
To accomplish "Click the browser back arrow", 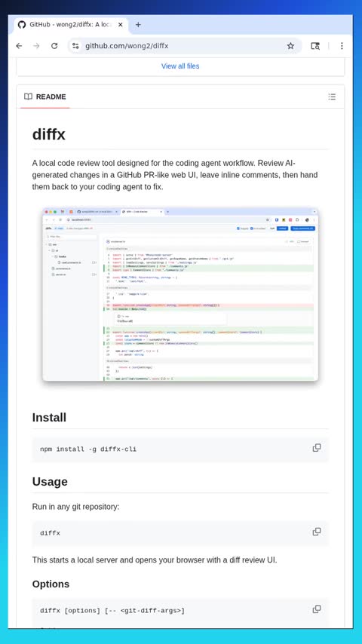I will point(19,46).
